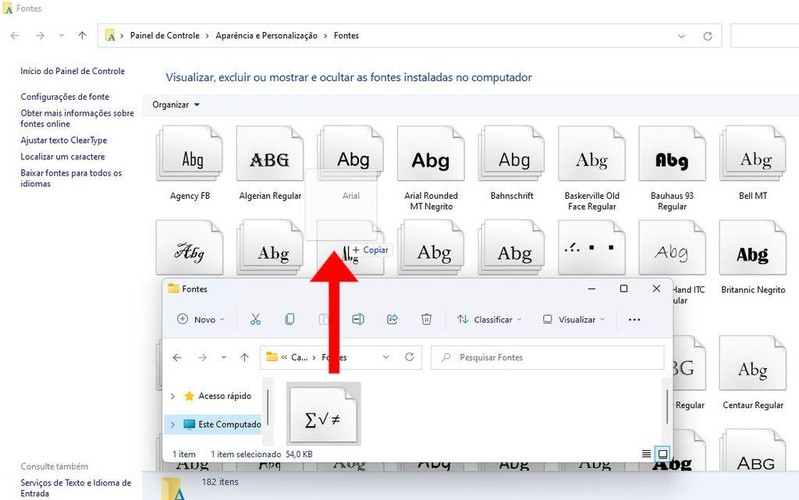Go forward in the Fontes explorer window

(x=202, y=357)
